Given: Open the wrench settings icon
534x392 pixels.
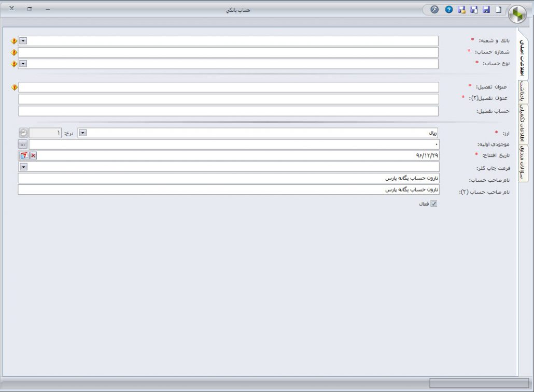Looking at the screenshot, I should pyautogui.click(x=434, y=10).
